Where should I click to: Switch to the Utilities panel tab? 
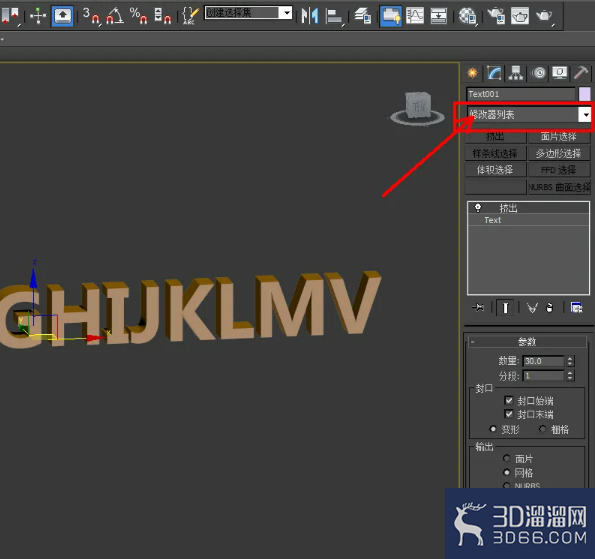pyautogui.click(x=581, y=72)
